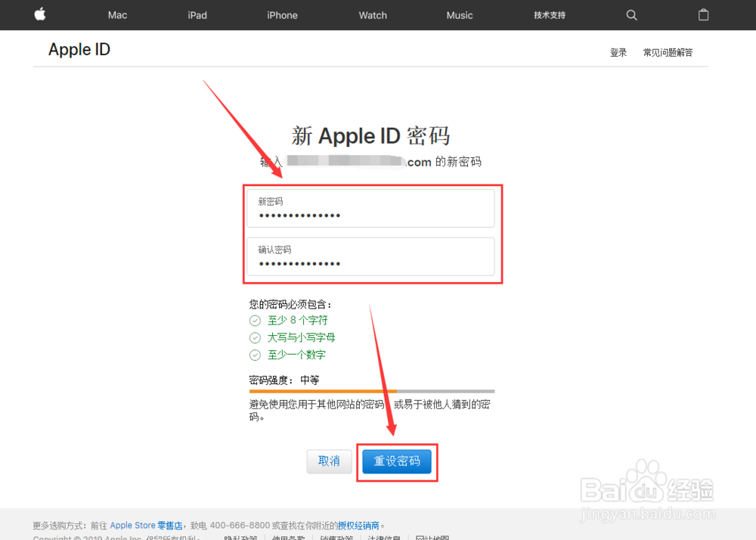Viewport: 756px width, 540px height.
Task: Click the shopping bag icon
Action: click(x=703, y=15)
